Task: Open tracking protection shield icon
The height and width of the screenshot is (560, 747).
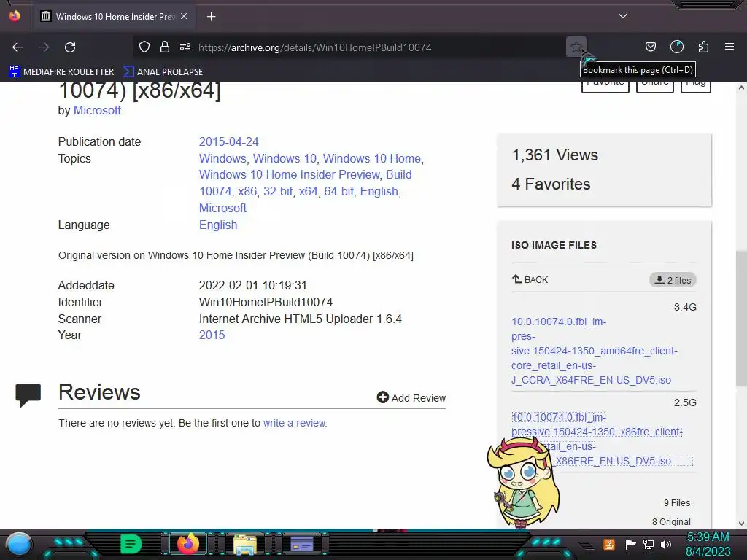Action: (144, 47)
